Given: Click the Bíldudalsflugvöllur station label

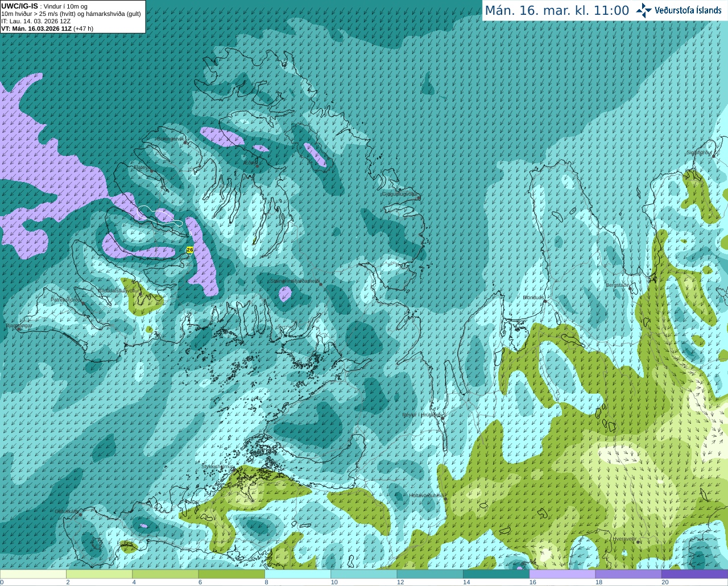Looking at the screenshot, I should pos(118,290).
